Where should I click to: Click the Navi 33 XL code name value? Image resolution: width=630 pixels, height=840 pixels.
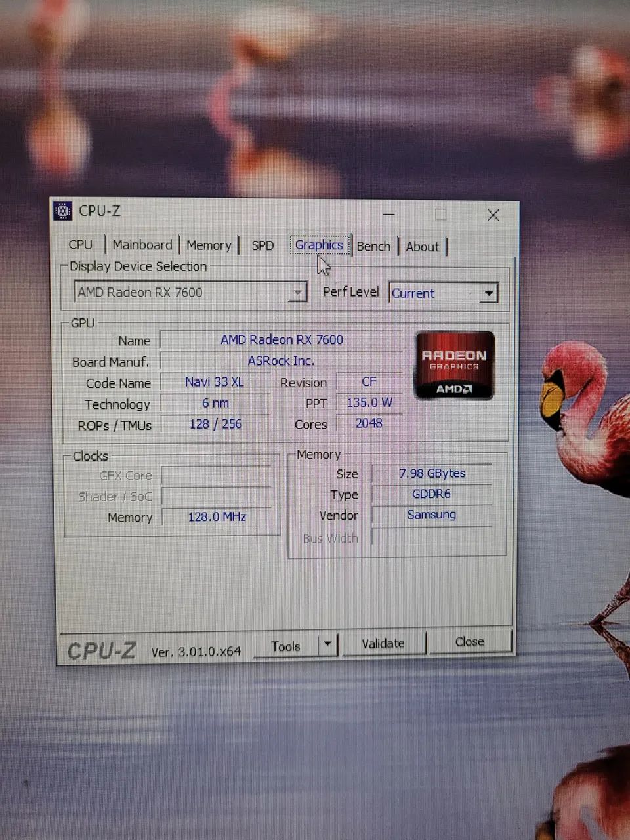[x=215, y=382]
